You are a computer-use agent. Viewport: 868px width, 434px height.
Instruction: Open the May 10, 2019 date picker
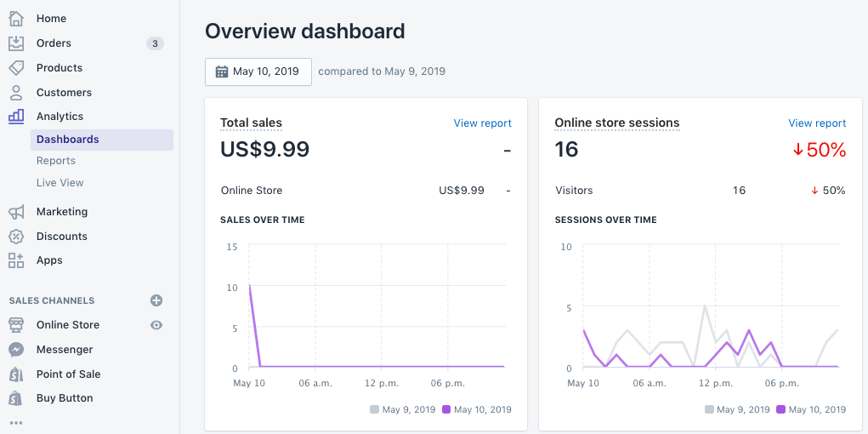coord(258,71)
